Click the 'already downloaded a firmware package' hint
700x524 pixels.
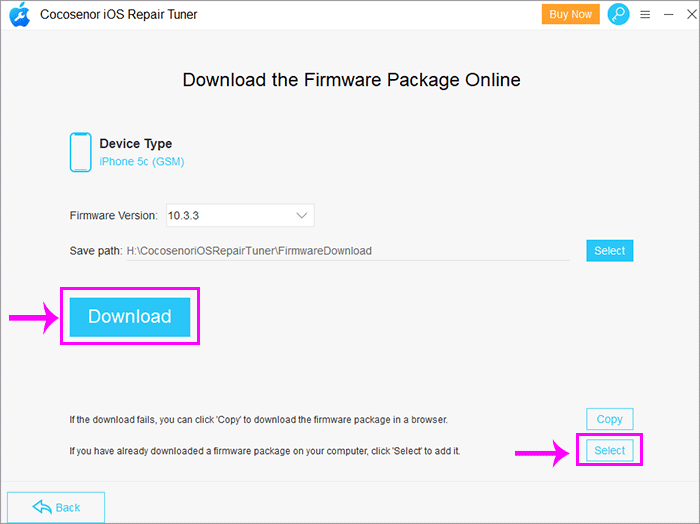(x=265, y=451)
